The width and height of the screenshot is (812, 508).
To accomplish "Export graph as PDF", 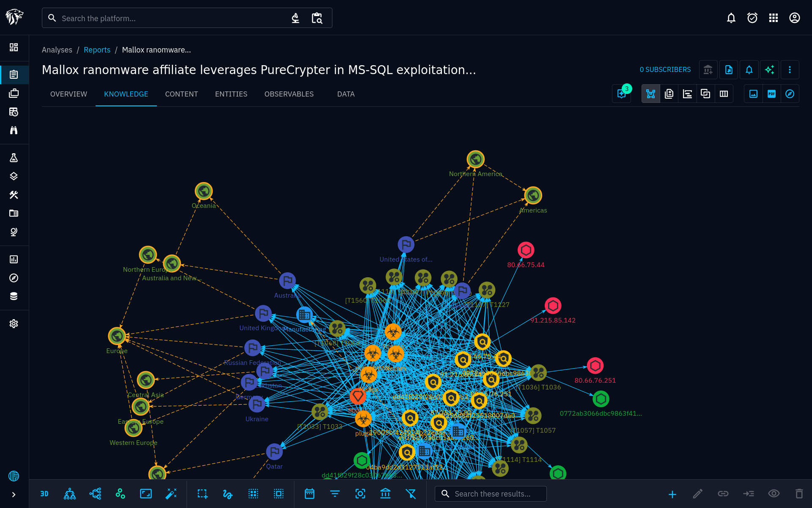I will (x=771, y=94).
